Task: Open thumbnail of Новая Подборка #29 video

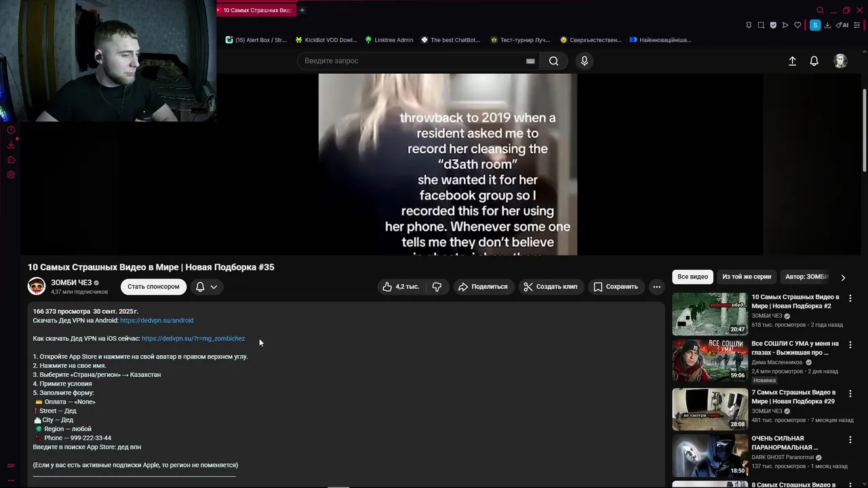Action: (710, 409)
